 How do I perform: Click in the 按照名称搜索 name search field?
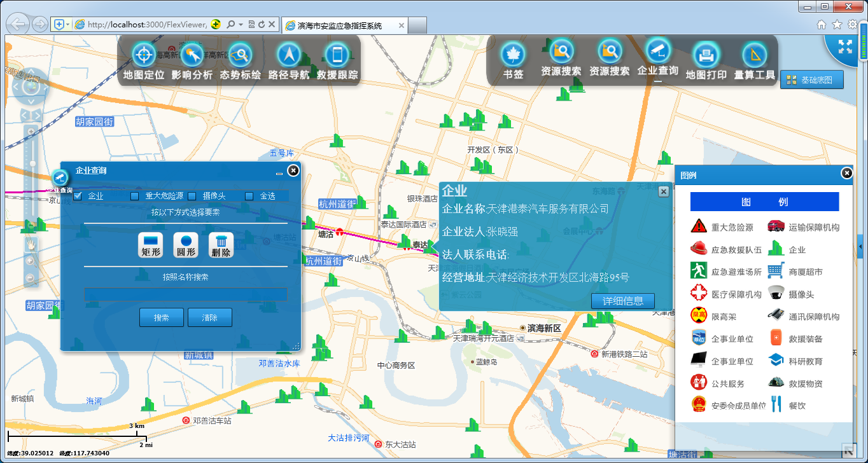pyautogui.click(x=185, y=294)
